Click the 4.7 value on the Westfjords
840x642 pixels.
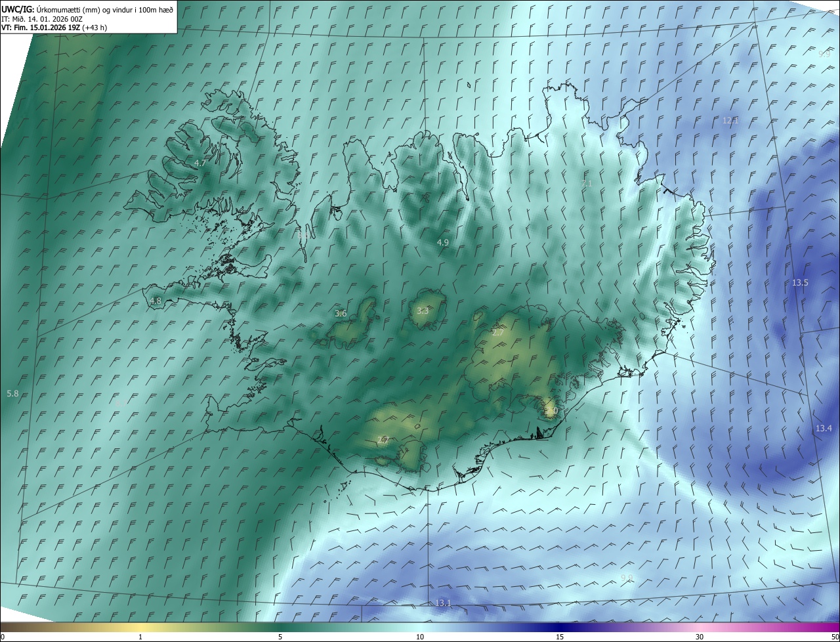click(x=200, y=162)
